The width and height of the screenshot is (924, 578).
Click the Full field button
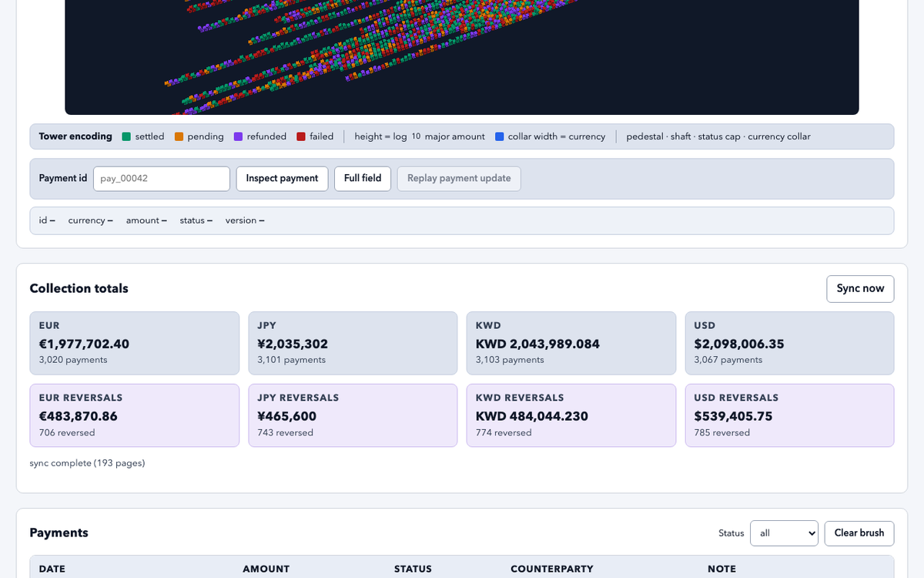(363, 179)
